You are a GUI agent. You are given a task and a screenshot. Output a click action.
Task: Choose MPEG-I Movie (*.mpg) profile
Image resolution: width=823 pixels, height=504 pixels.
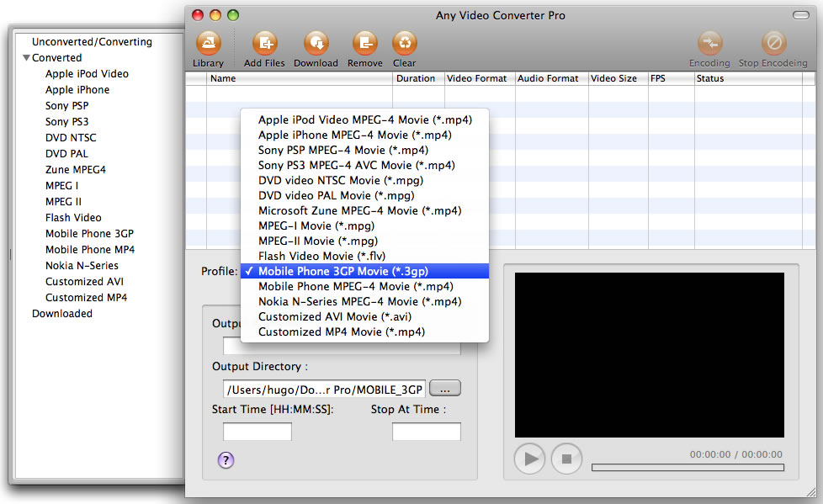pos(364,225)
